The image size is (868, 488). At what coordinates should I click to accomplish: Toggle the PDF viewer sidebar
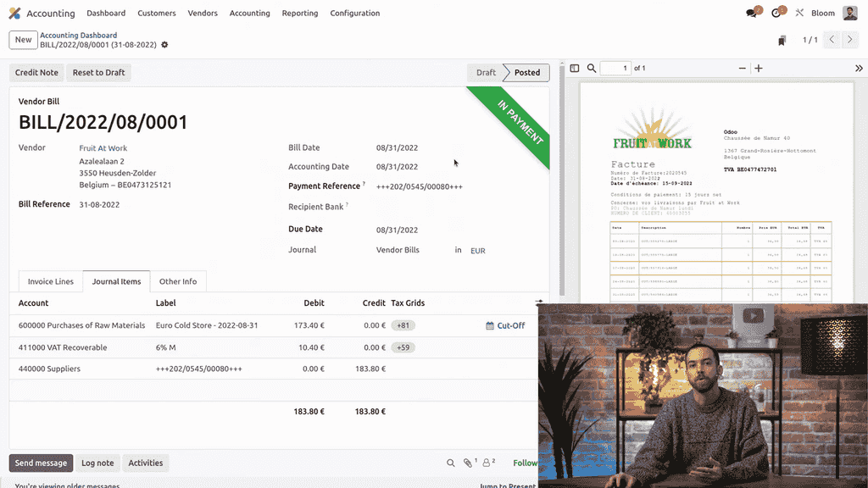[x=574, y=69]
